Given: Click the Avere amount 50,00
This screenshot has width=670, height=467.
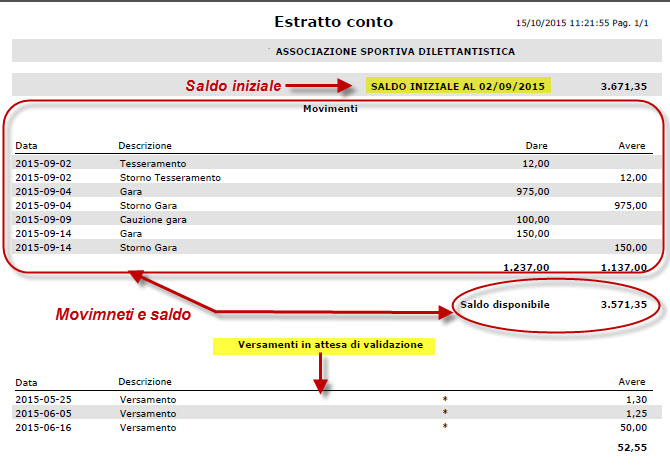Looking at the screenshot, I should coord(633,428).
